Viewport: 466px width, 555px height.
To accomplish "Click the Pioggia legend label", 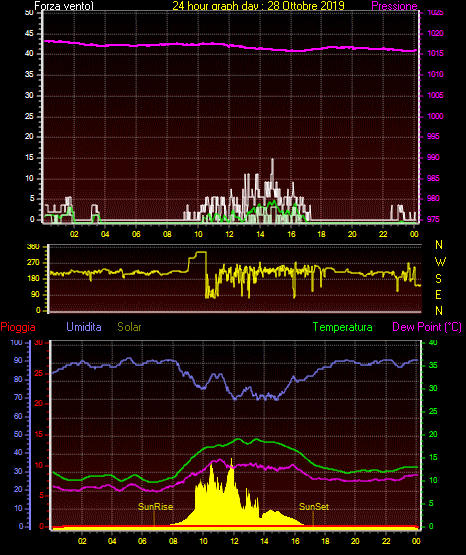I will pos(18,327).
